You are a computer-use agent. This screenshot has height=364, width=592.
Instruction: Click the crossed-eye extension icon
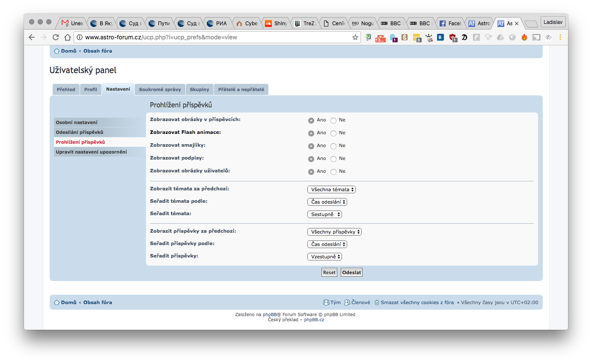pos(548,37)
